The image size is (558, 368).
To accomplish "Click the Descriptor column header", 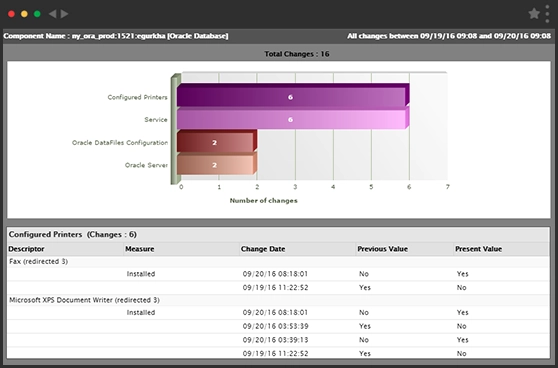I will click(26, 249).
